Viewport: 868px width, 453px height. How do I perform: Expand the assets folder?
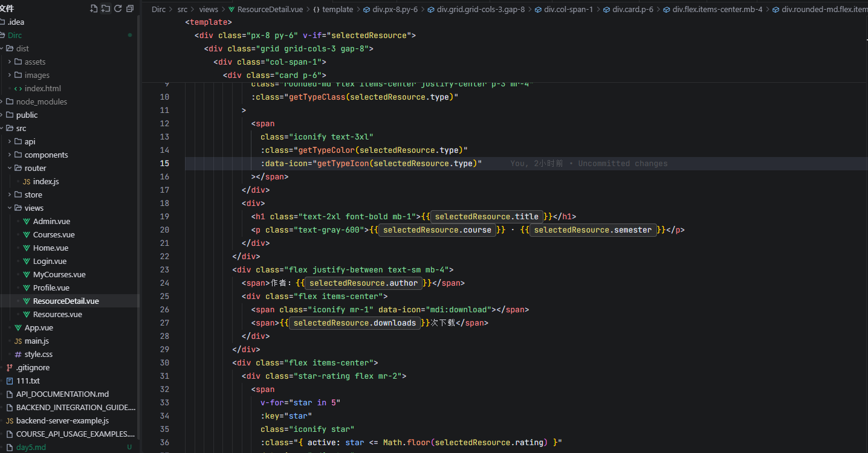(x=10, y=62)
